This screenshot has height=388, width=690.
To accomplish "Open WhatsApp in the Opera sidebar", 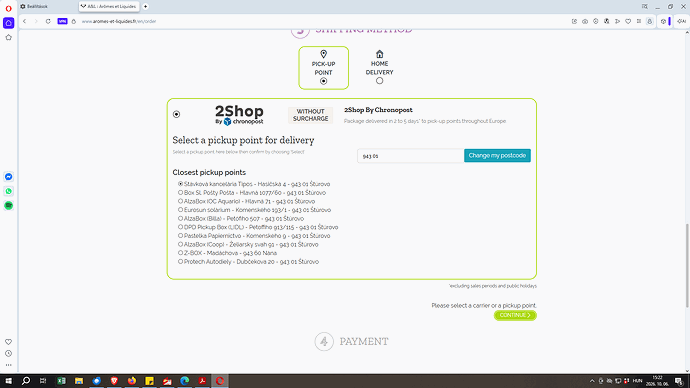I will (8, 191).
